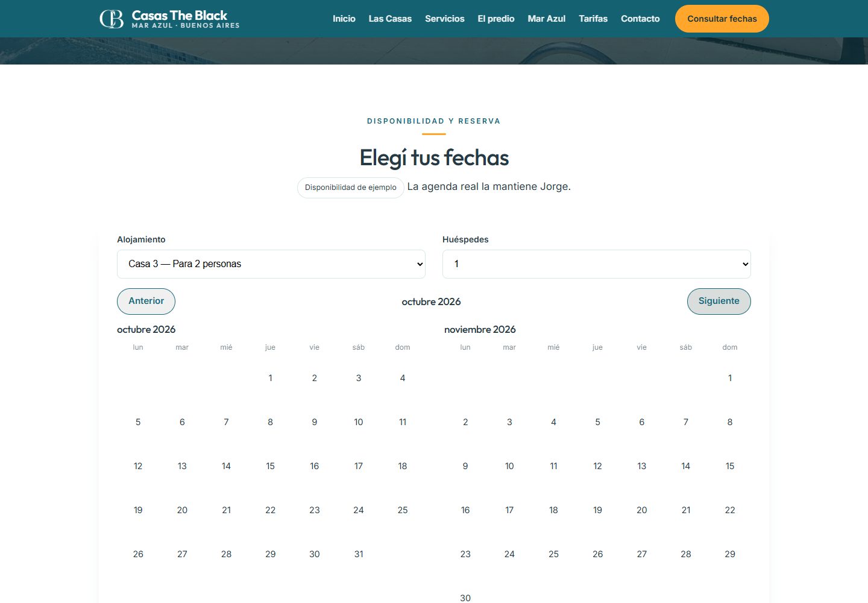Select October 11 in octubre 2026
This screenshot has width=868, height=603.
(403, 422)
